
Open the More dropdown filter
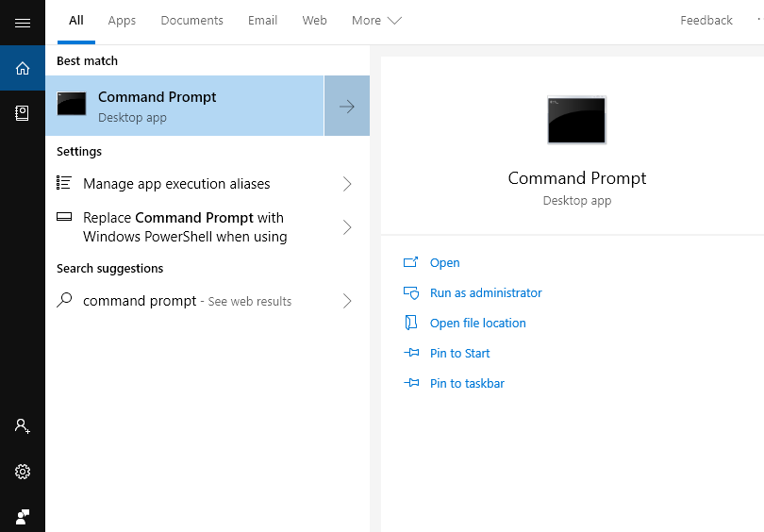click(376, 21)
